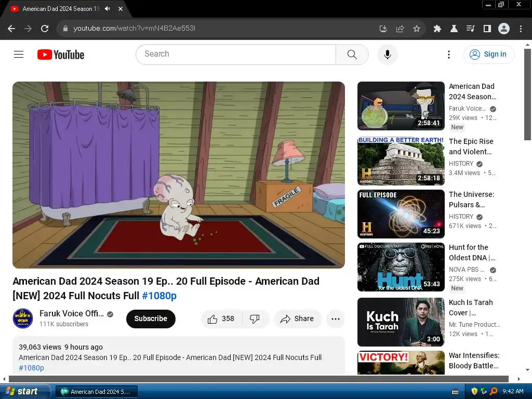The height and width of the screenshot is (399, 532).
Task: Dislike this video
Action: pyautogui.click(x=255, y=318)
